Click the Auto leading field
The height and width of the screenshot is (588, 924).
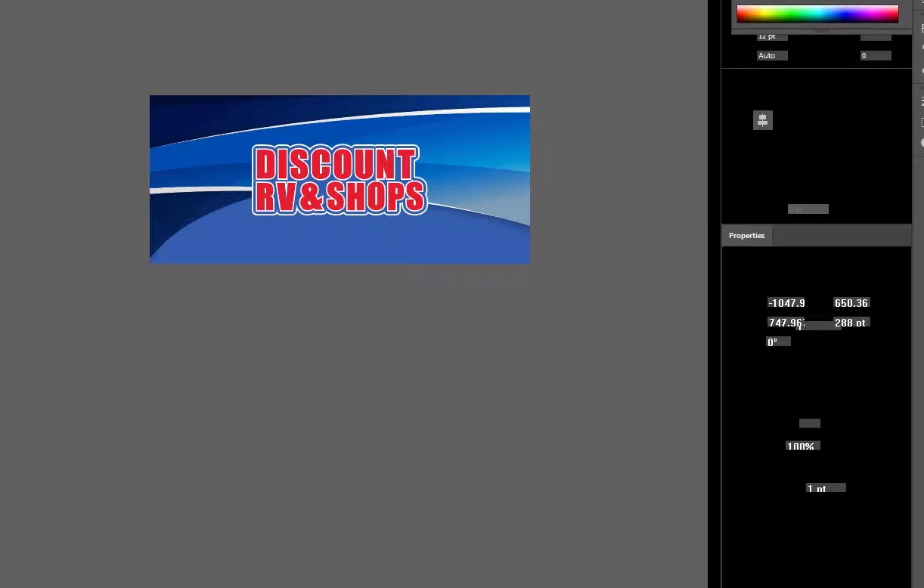click(772, 56)
